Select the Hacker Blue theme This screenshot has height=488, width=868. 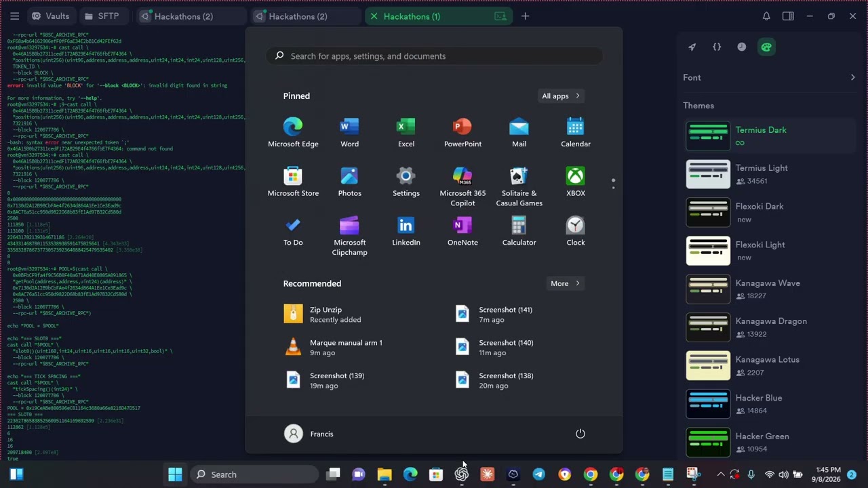770,404
